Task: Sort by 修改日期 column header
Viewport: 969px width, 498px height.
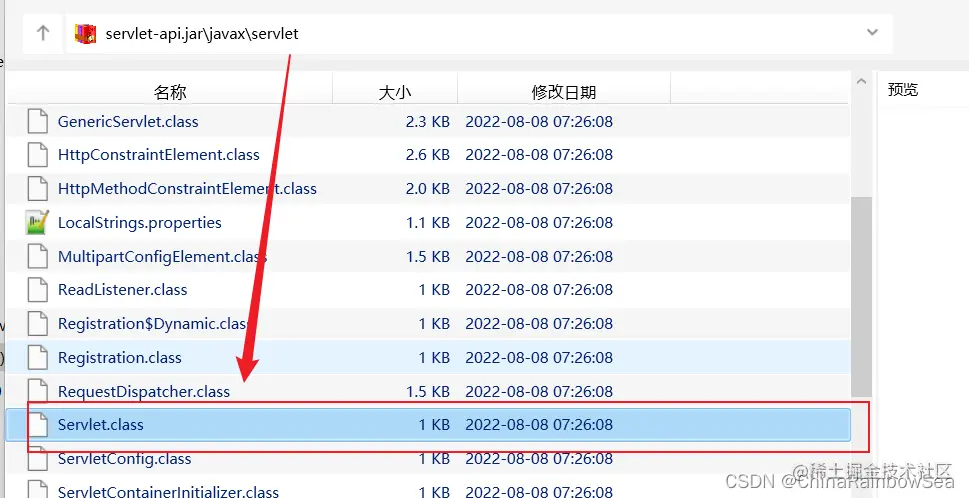Action: [x=564, y=93]
